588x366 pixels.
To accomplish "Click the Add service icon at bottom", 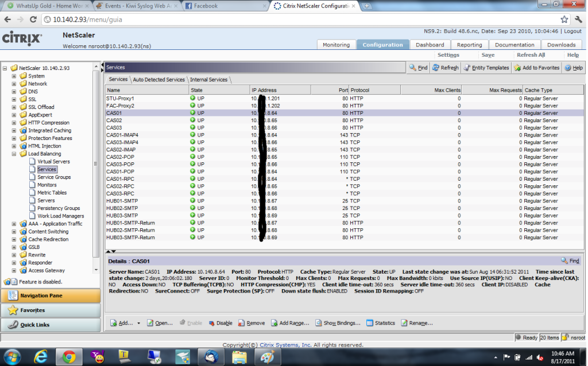I will coord(113,323).
